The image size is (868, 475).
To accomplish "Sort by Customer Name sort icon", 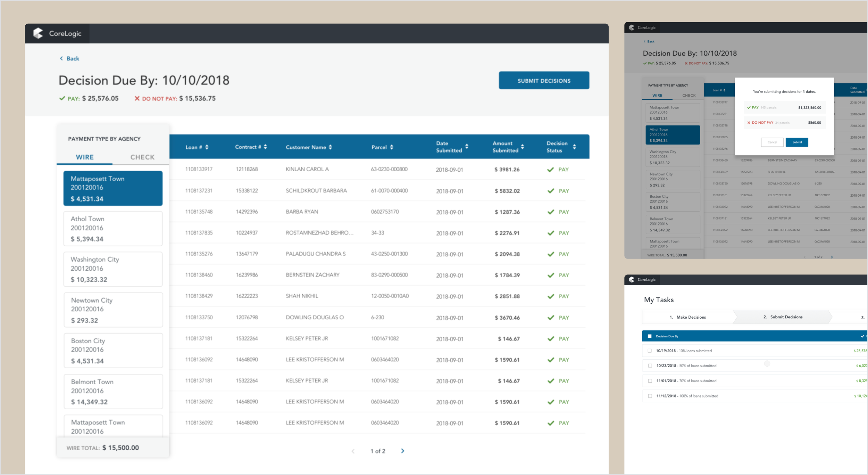I will (x=331, y=147).
